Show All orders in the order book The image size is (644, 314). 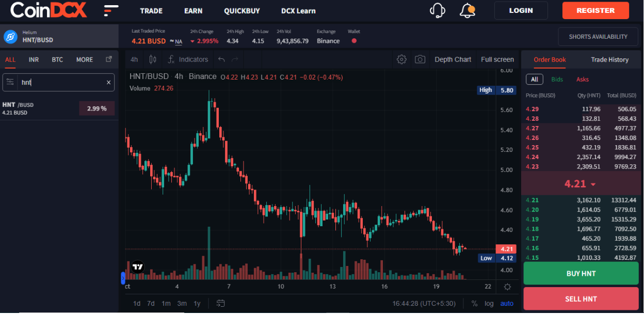click(x=534, y=80)
